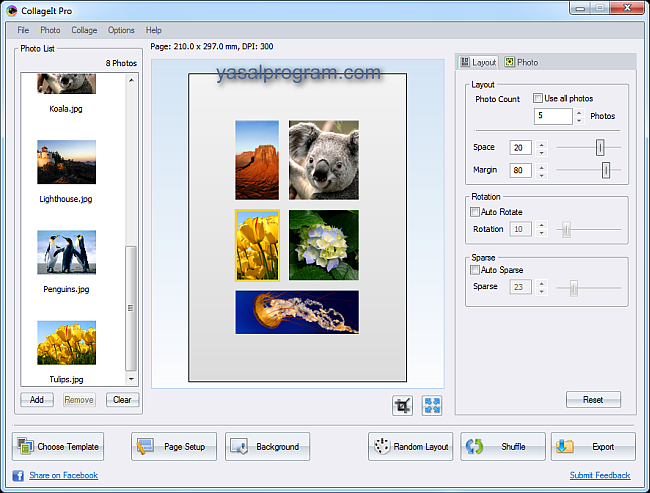
Task: Click the Choose Template button icon
Action: pyautogui.click(x=27, y=447)
